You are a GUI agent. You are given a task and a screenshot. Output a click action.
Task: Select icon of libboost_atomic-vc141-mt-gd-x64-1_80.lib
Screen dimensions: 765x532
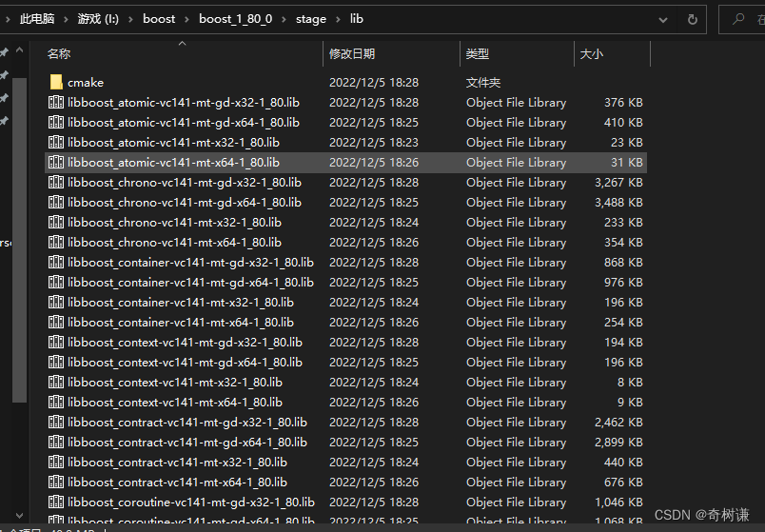click(56, 122)
